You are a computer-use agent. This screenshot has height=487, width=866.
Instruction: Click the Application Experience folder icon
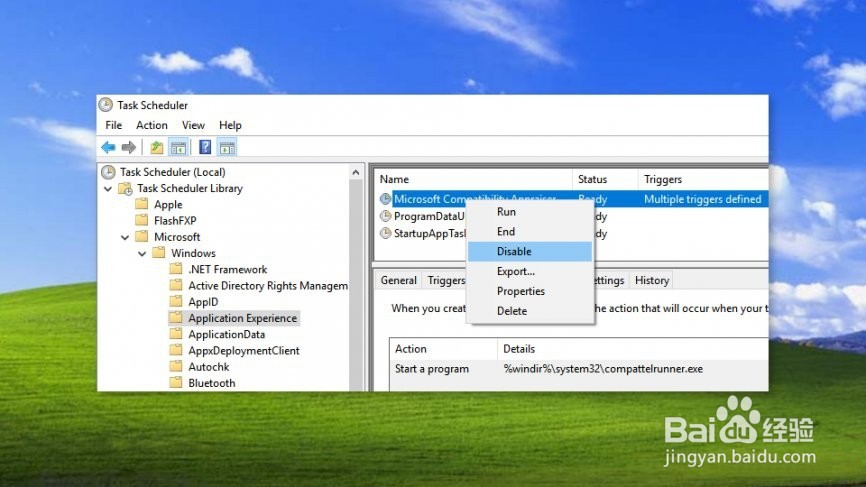(176, 317)
